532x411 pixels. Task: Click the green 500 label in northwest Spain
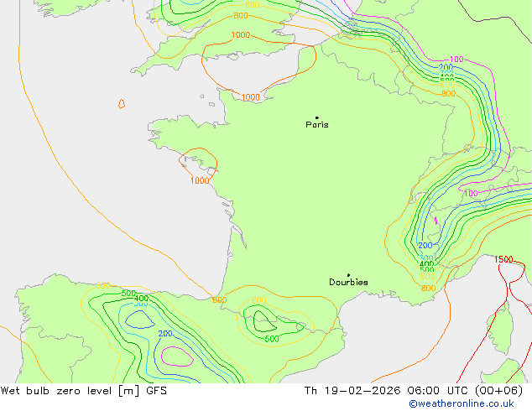coord(128,294)
